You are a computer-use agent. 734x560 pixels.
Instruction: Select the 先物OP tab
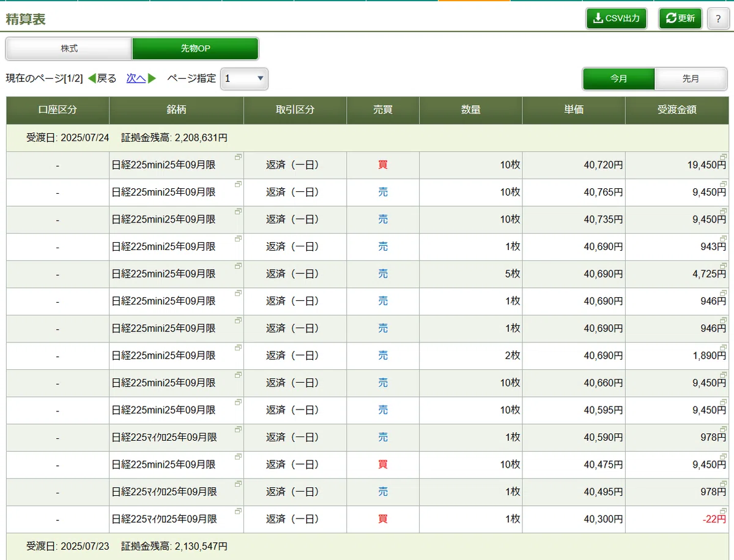[x=195, y=48]
